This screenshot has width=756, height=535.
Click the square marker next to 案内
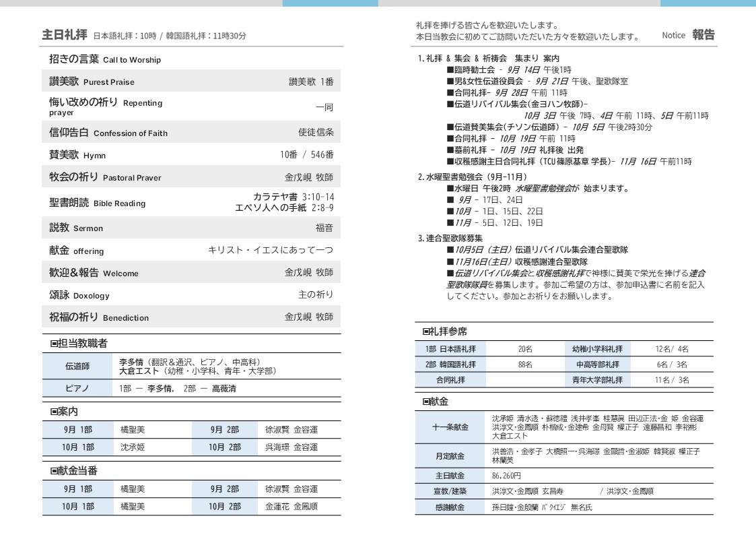[55, 412]
